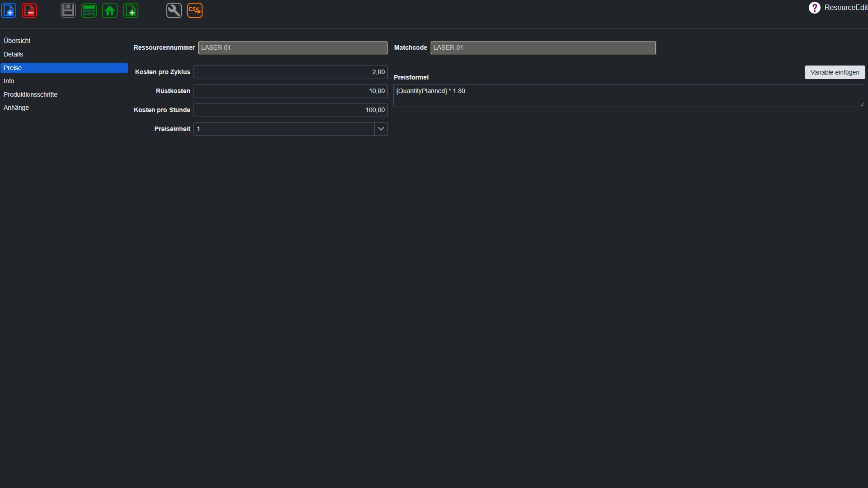The image size is (868, 488).
Task: Click the orange CSV export icon
Action: pyautogui.click(x=195, y=10)
